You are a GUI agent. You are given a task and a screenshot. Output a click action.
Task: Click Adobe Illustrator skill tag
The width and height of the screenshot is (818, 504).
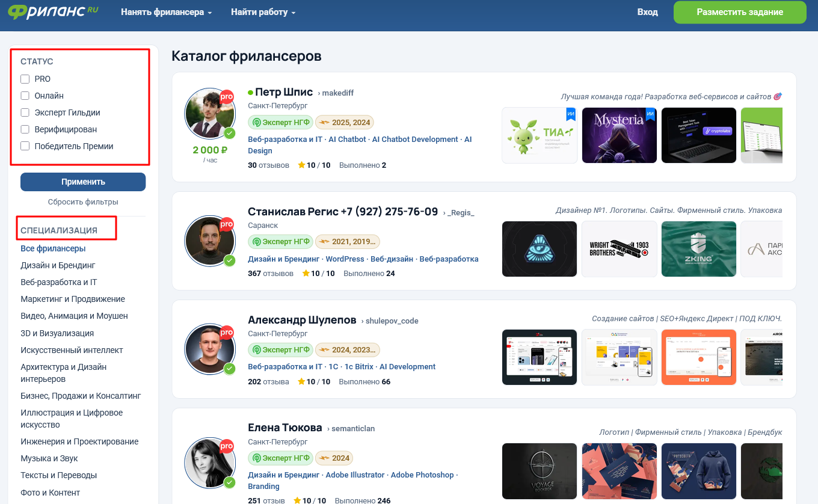click(355, 475)
